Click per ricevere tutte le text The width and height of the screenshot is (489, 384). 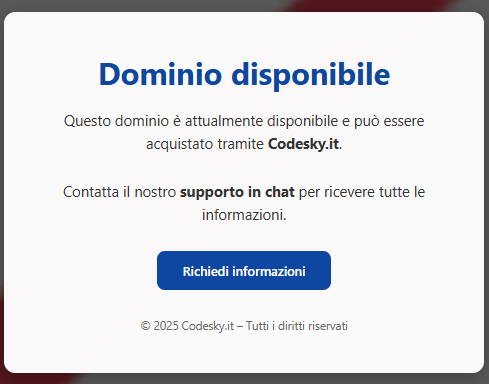[x=362, y=192]
